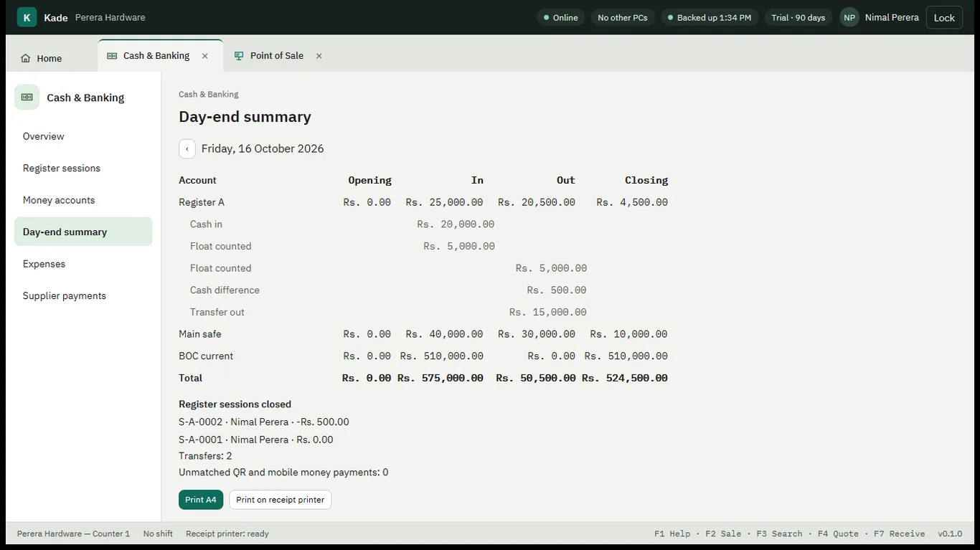Click the BOC current account row
This screenshot has width=980, height=550.
[423, 356]
